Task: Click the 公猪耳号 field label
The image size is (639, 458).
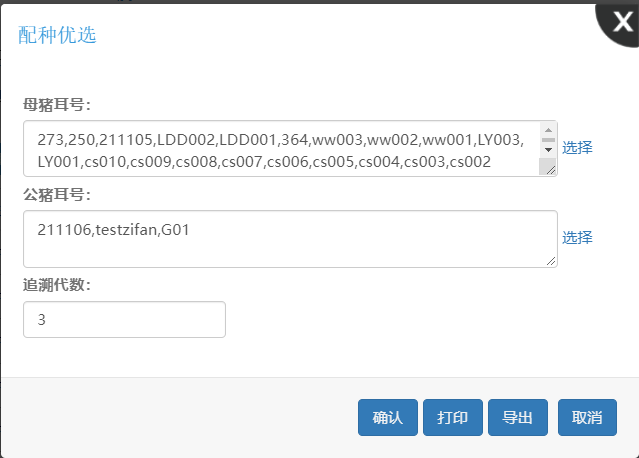Action: pos(57,193)
